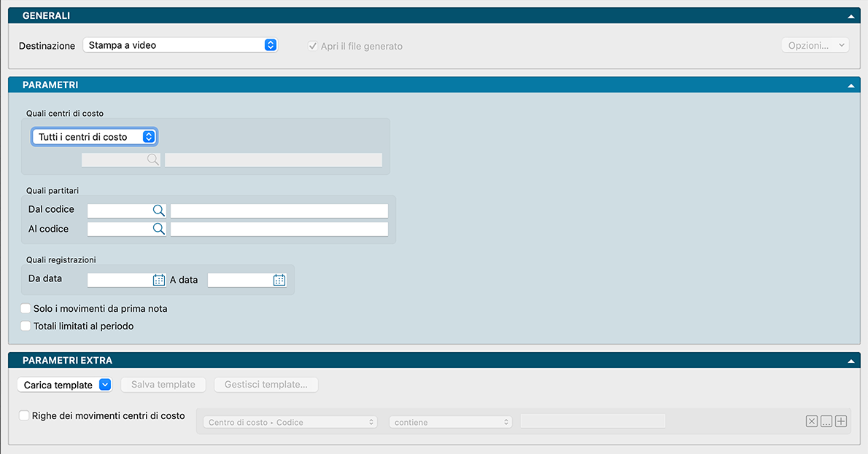Click the search magnifier for Al codice

click(158, 229)
